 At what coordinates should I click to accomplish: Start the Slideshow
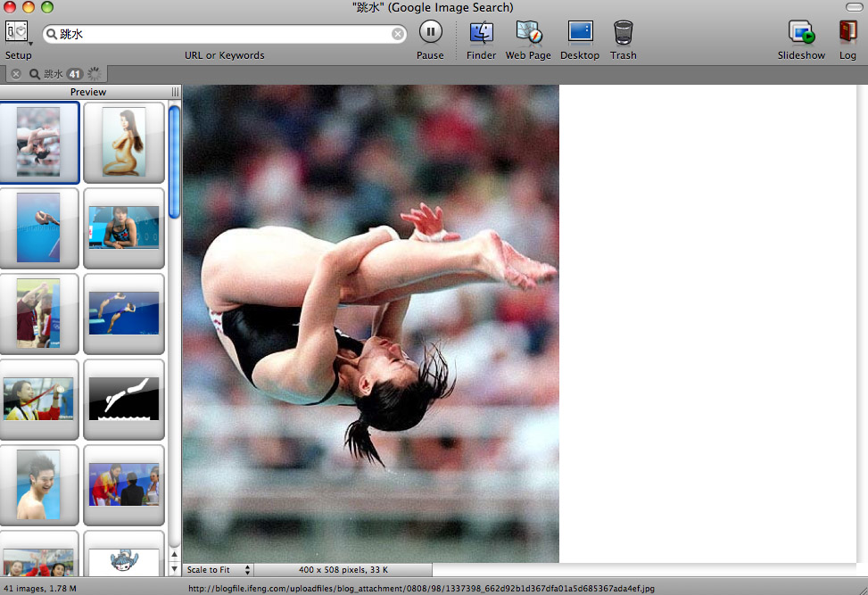coord(801,33)
